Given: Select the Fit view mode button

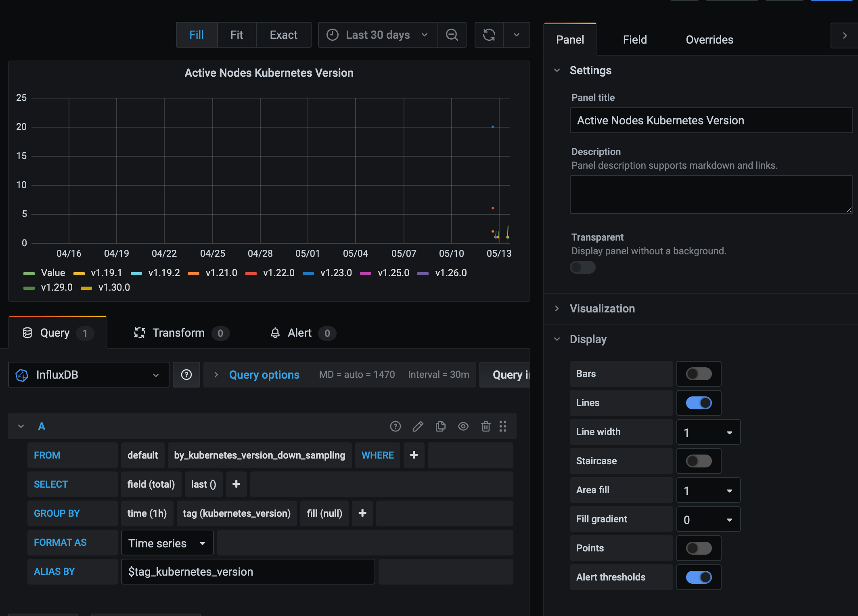Looking at the screenshot, I should point(236,35).
